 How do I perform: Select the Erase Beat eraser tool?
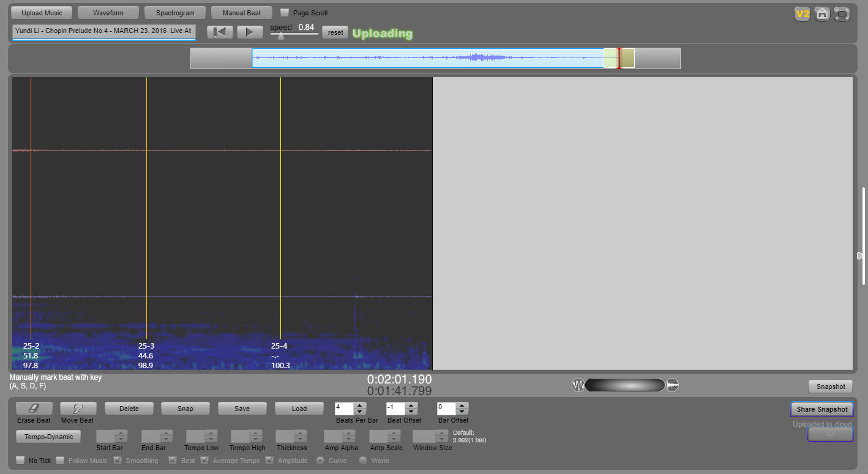pyautogui.click(x=34, y=409)
